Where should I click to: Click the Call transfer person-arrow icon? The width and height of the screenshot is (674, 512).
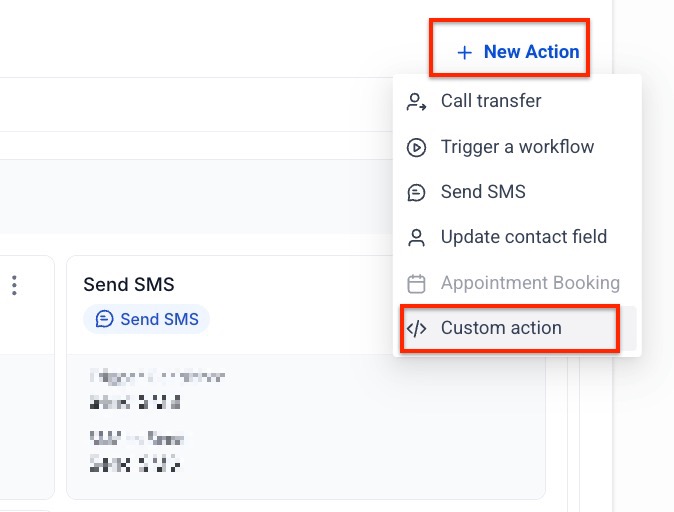(x=417, y=101)
